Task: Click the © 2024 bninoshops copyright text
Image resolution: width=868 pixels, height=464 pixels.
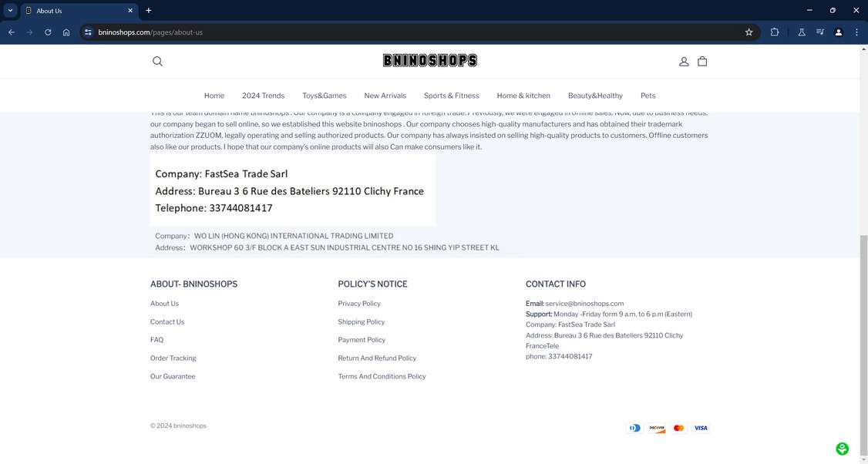Action: 178,425
